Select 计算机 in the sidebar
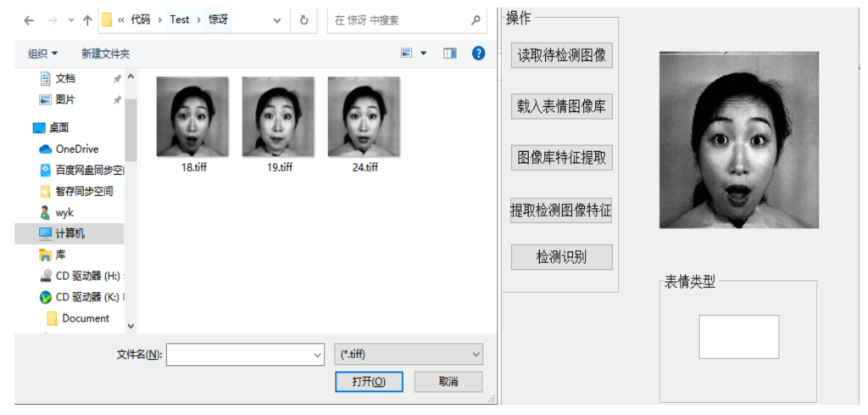 [70, 234]
